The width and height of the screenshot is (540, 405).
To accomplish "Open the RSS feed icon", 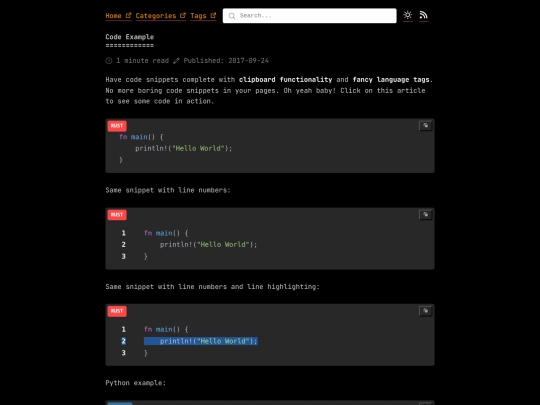I will coord(424,15).
